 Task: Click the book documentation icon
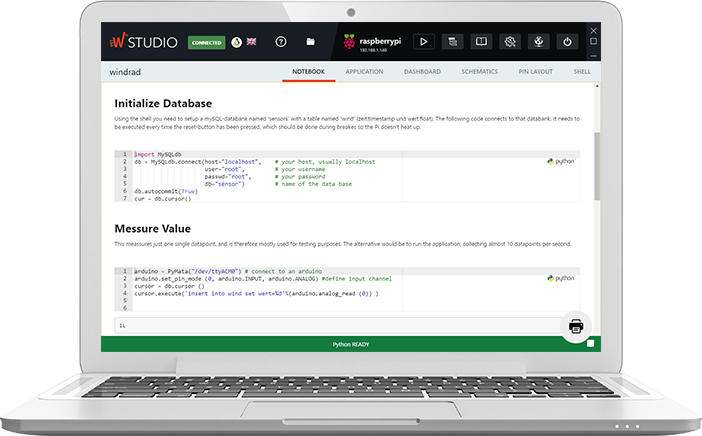[481, 42]
